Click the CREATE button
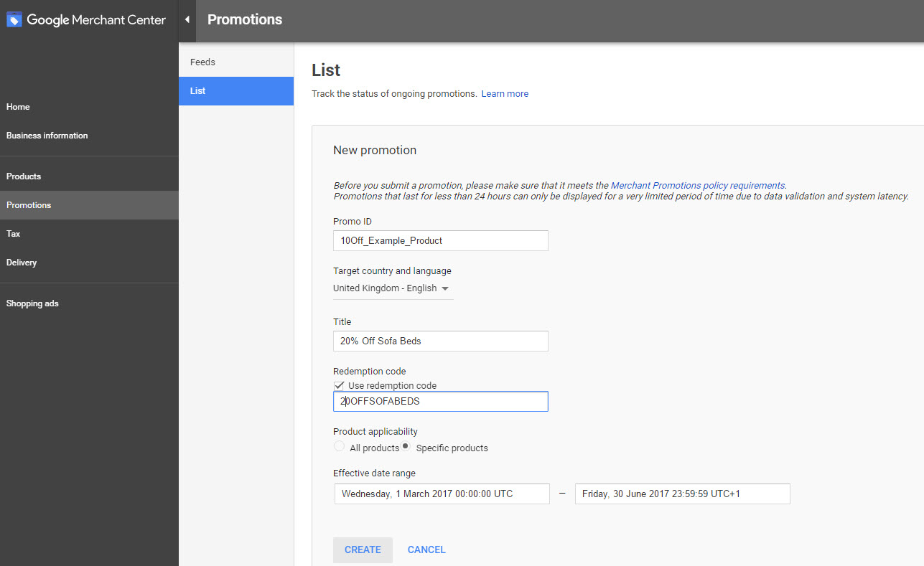Screen dimensions: 924x566 point(363,550)
